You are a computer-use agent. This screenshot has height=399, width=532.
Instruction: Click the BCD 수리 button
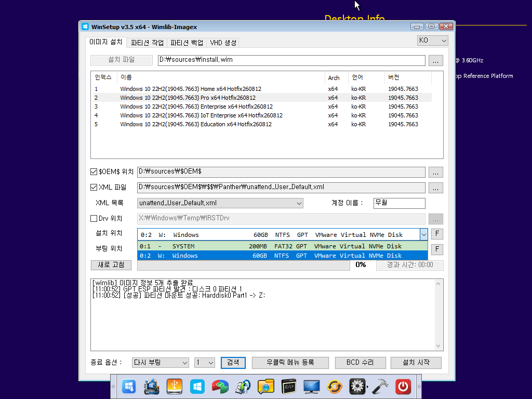click(x=360, y=362)
